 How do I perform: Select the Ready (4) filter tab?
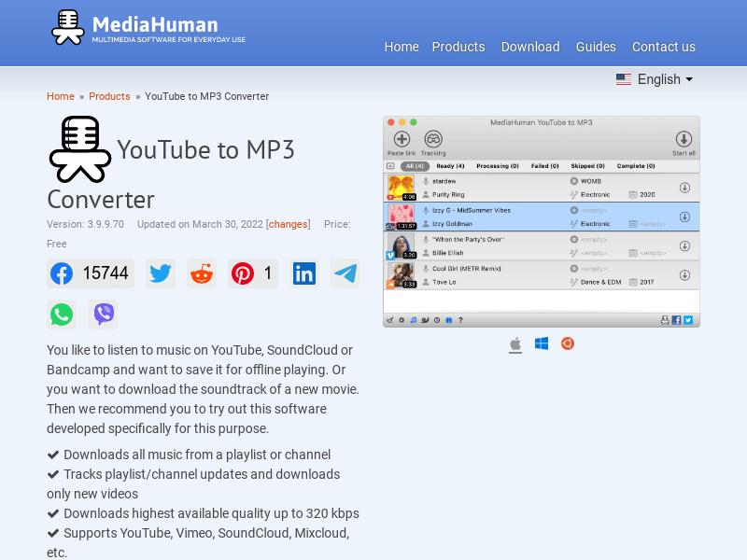(450, 166)
